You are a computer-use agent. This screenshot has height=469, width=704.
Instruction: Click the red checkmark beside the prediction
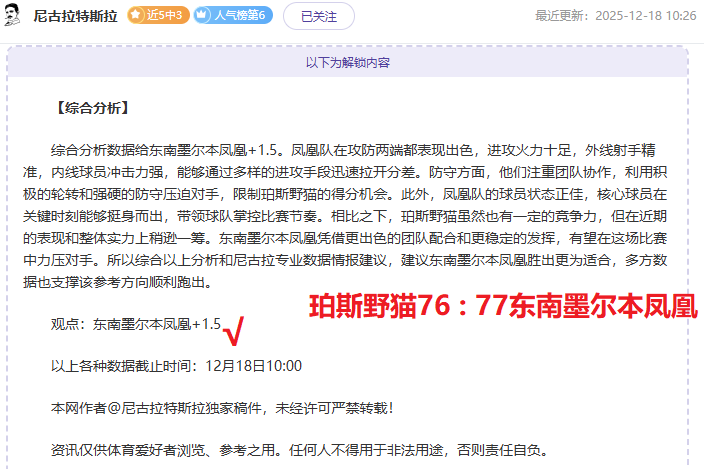tap(236, 329)
